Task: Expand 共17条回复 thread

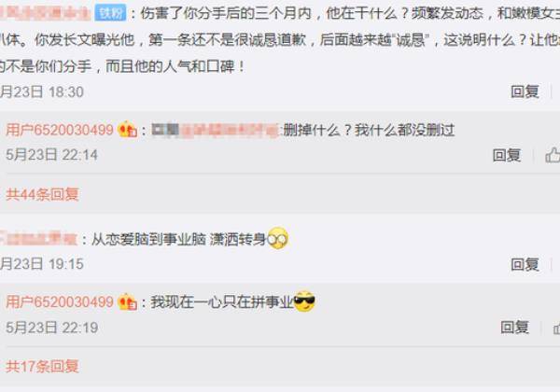Action: click(x=42, y=366)
